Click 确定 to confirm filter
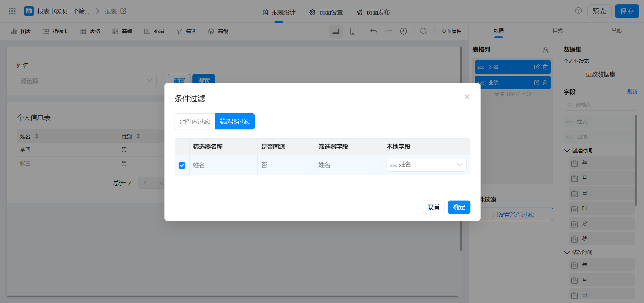 point(459,207)
